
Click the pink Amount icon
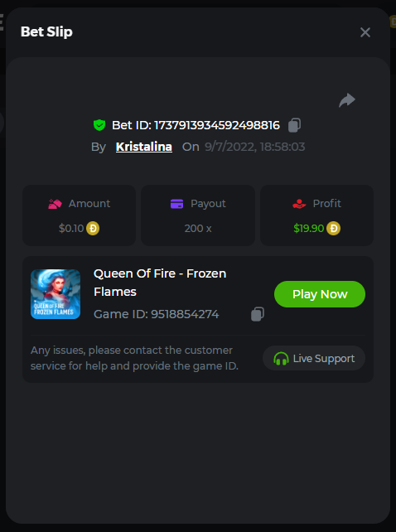55,204
